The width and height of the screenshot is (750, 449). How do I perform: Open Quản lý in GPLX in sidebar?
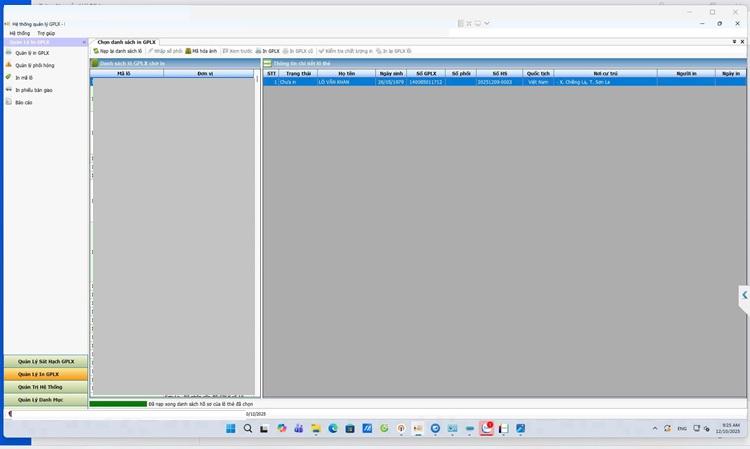(x=32, y=53)
